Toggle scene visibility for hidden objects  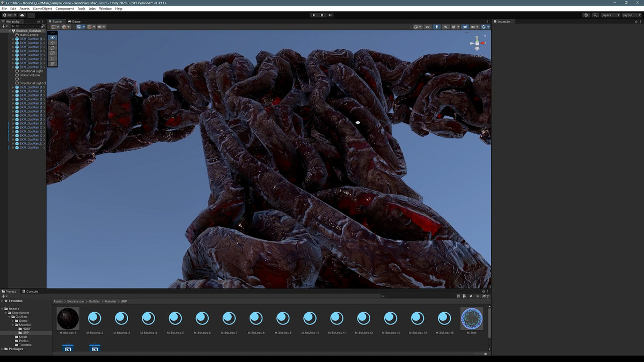tap(465, 27)
